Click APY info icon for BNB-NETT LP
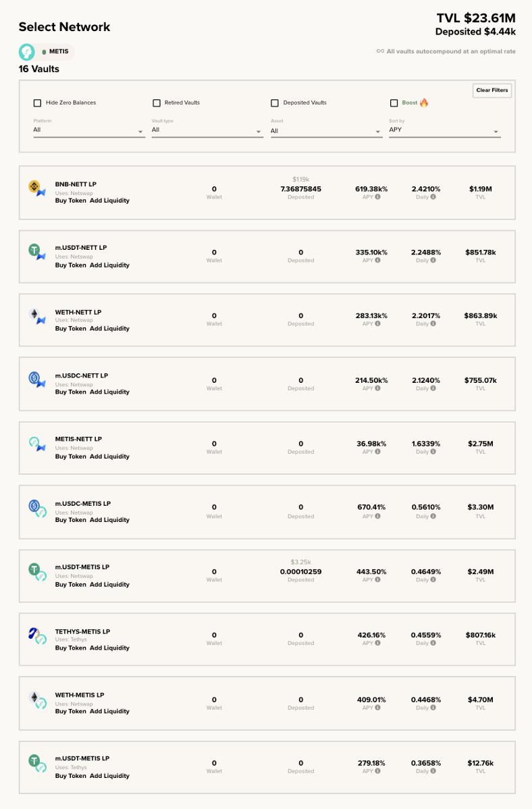 377,197
